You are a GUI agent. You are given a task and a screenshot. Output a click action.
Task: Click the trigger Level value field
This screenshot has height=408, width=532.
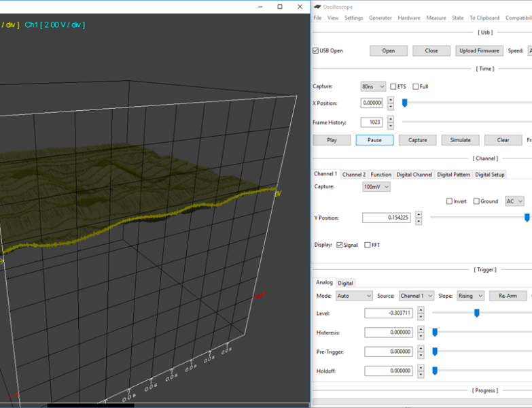[x=389, y=313]
